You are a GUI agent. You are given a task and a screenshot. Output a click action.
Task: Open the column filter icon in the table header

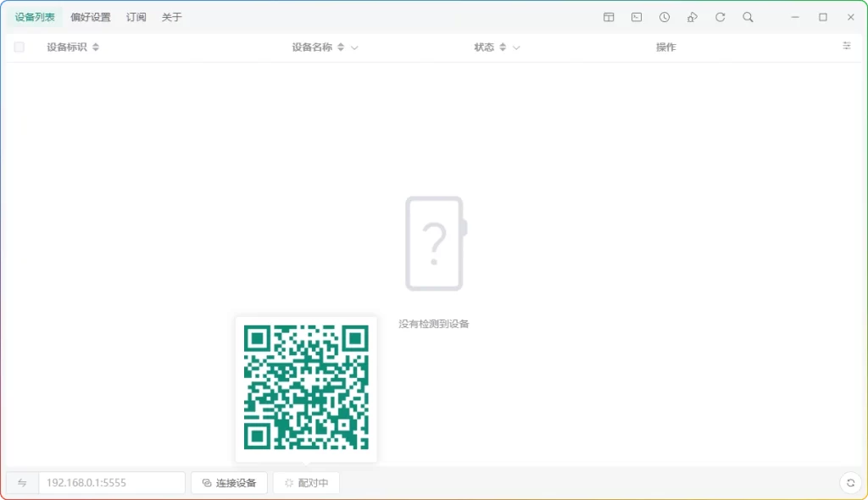[x=846, y=46]
